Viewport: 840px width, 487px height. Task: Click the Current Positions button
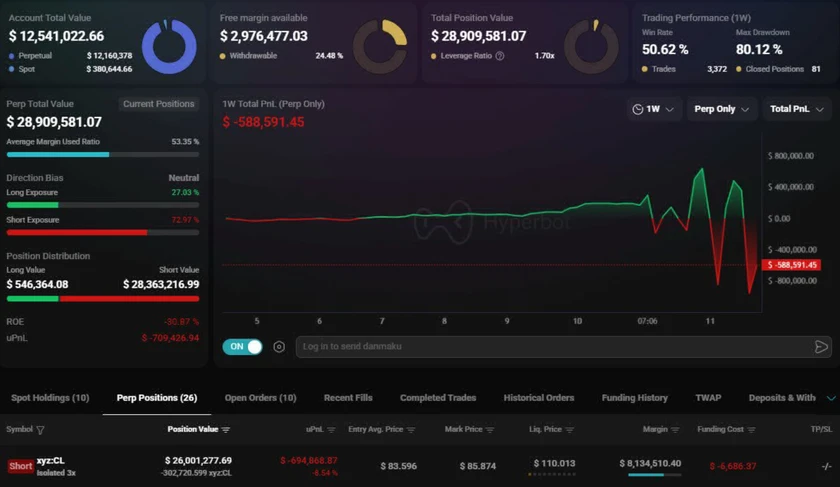click(x=158, y=104)
